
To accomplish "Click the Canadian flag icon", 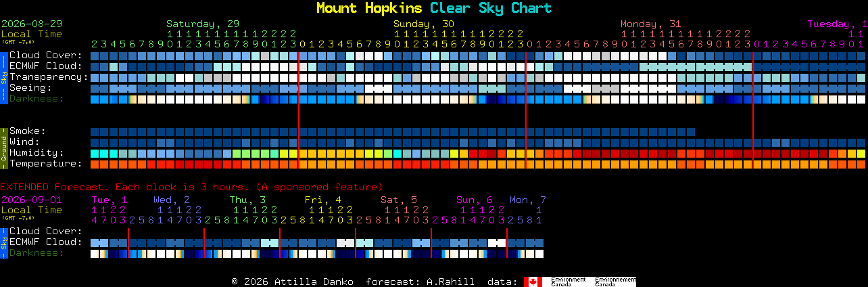I will click(x=533, y=282).
